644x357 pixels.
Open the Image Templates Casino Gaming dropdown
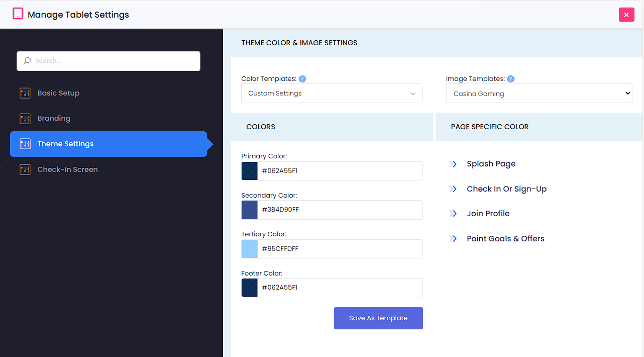point(539,94)
